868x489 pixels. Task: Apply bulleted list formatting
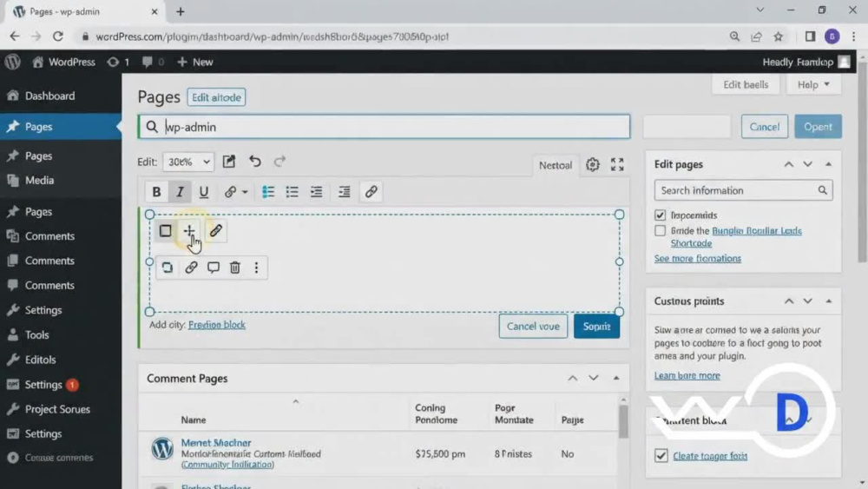click(x=292, y=192)
